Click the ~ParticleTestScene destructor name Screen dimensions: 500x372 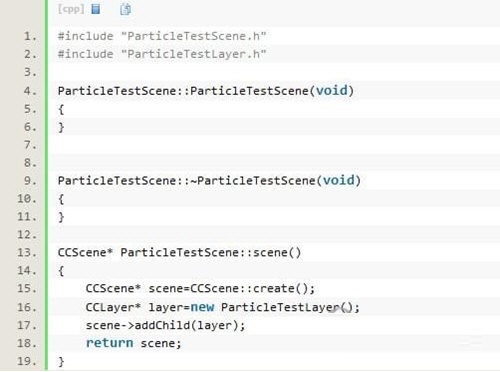tap(253, 180)
